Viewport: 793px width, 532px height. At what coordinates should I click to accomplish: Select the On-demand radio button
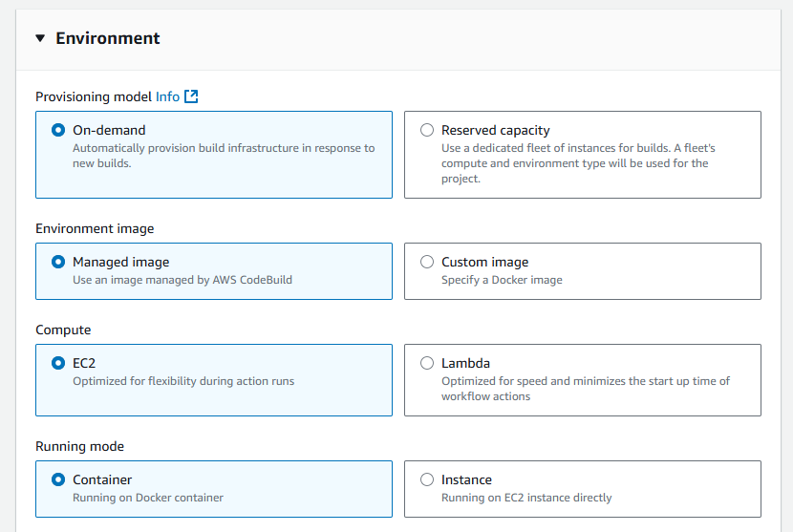(x=58, y=130)
